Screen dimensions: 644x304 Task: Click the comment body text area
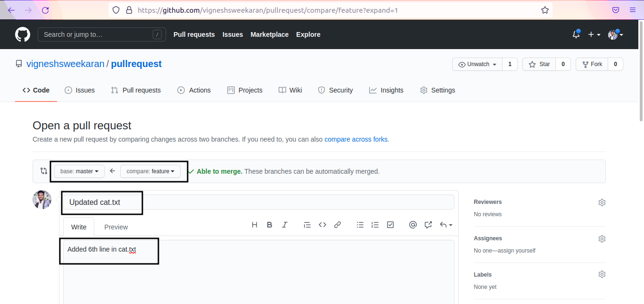259,272
